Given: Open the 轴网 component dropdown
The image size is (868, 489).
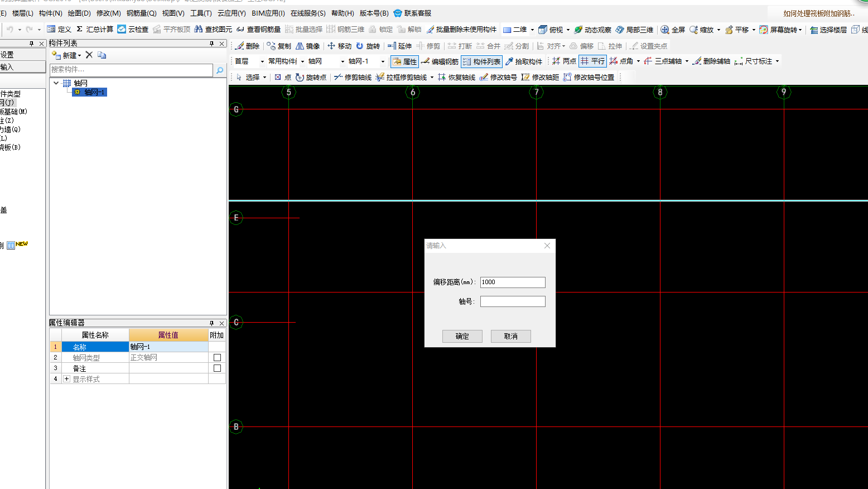Looking at the screenshot, I should (x=343, y=61).
